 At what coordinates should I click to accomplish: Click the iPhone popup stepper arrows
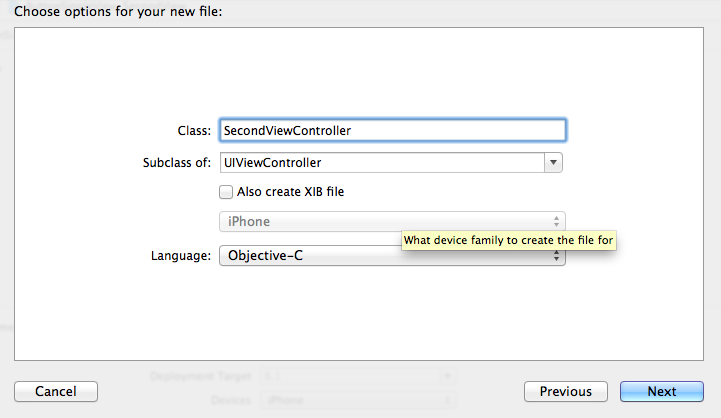click(556, 222)
